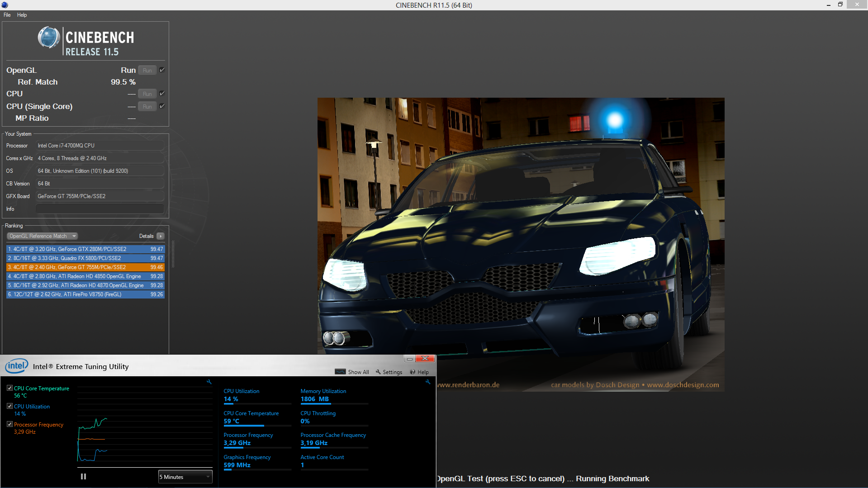Click Processor Cache Frequency 3,19 GHz monitor
The width and height of the screenshot is (868, 488).
pyautogui.click(x=334, y=440)
